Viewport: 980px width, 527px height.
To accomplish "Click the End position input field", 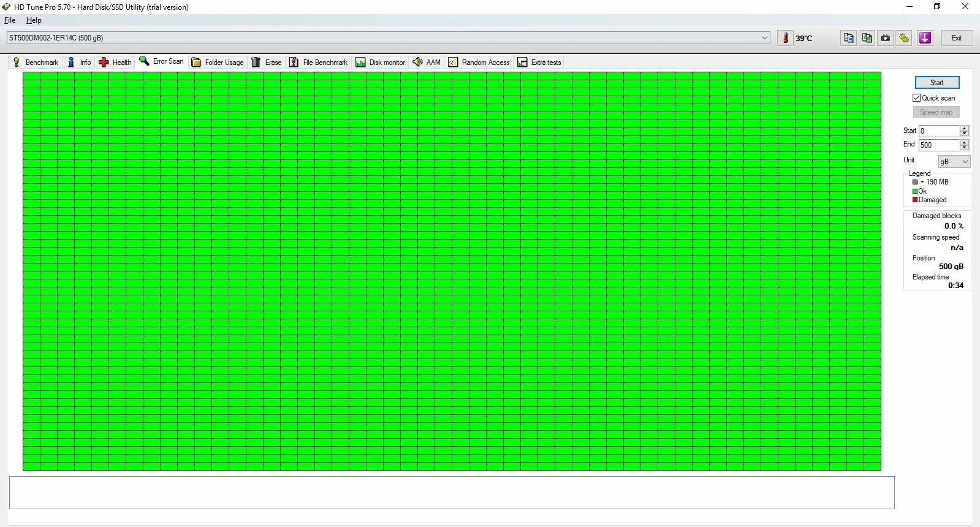I will point(938,145).
